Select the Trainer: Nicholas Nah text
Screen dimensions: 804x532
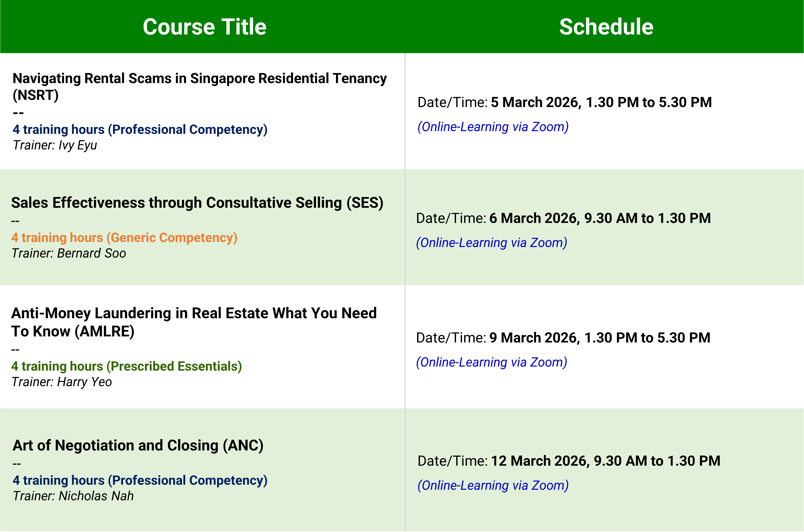(73, 496)
